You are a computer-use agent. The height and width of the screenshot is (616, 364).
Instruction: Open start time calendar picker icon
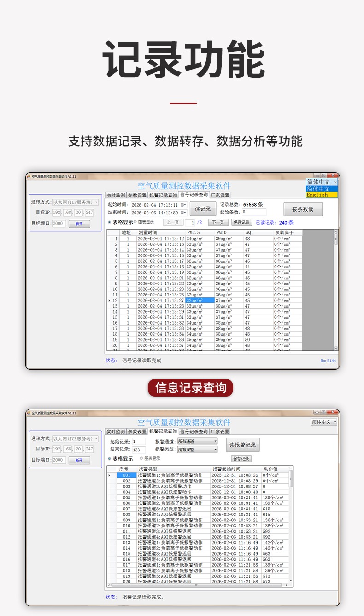182,205
